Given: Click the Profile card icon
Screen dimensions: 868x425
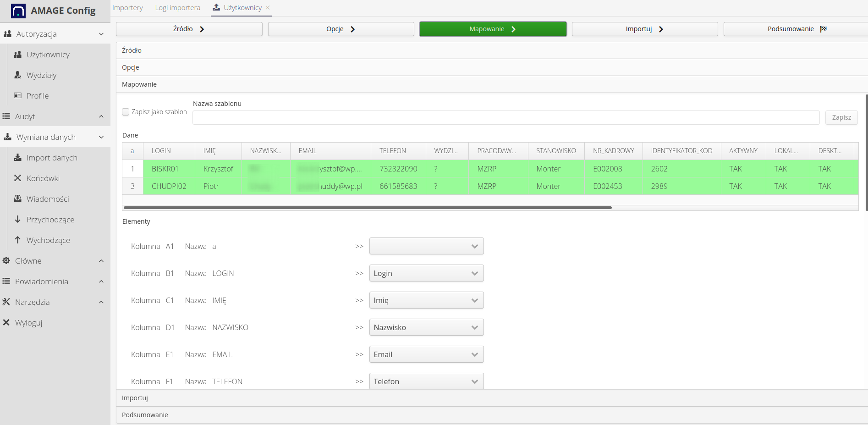Looking at the screenshot, I should [18, 96].
